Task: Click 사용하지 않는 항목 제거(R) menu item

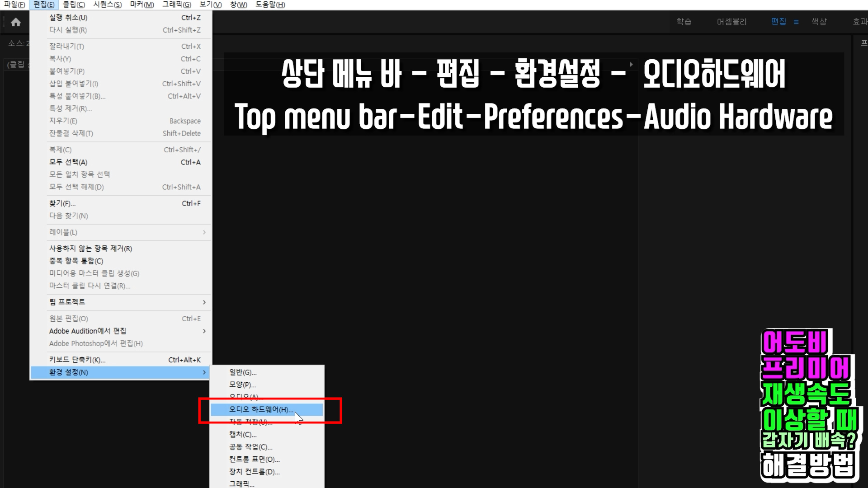Action: (x=90, y=249)
